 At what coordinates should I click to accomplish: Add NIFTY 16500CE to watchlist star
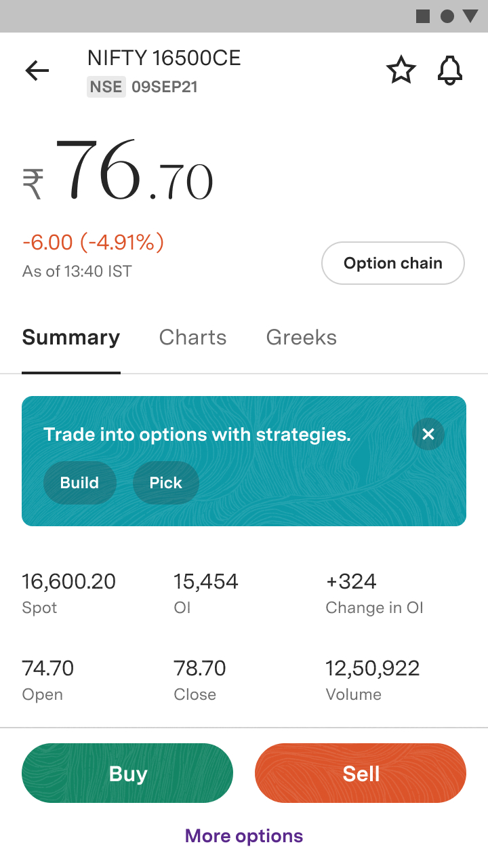401,71
